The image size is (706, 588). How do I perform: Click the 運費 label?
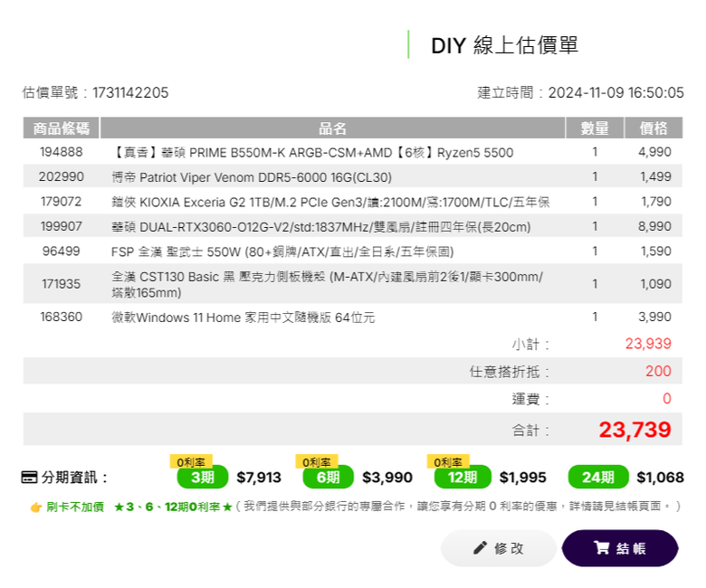tap(530, 399)
